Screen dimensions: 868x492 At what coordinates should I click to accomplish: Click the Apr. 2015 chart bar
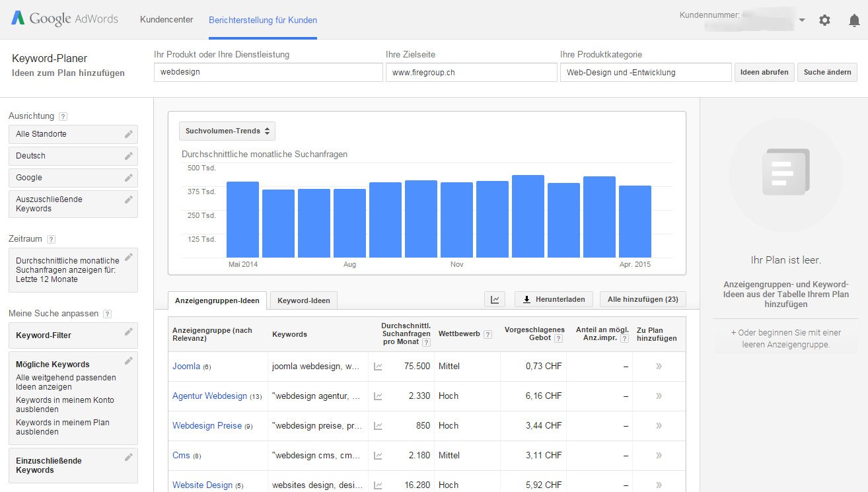(635, 221)
